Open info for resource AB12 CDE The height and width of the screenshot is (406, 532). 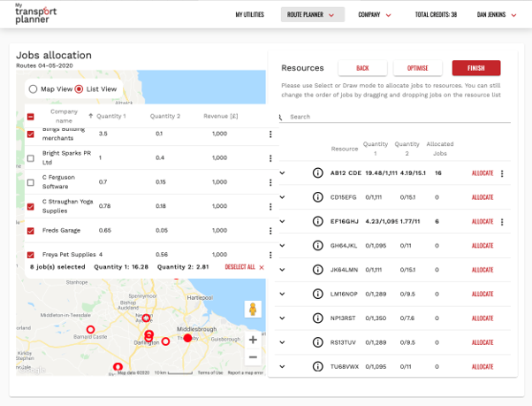318,173
